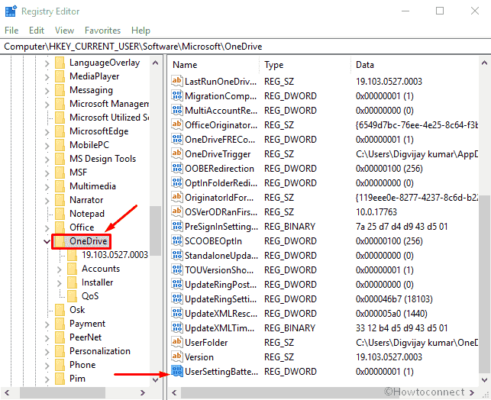Click the data value 0x000046b7 (18103)
Image resolution: width=491 pixels, height=400 pixels.
[x=394, y=299]
